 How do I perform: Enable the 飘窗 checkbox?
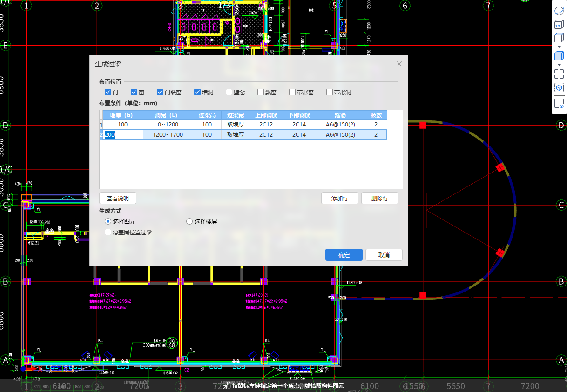click(261, 92)
